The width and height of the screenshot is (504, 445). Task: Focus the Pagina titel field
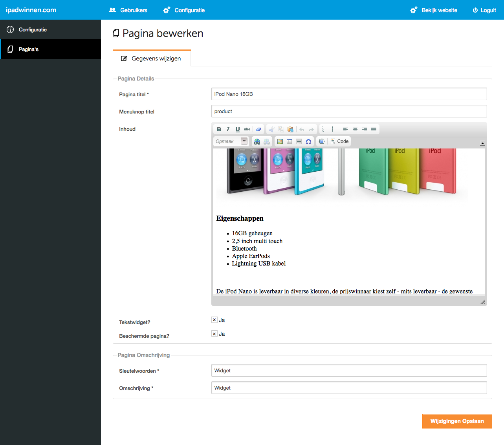click(349, 94)
